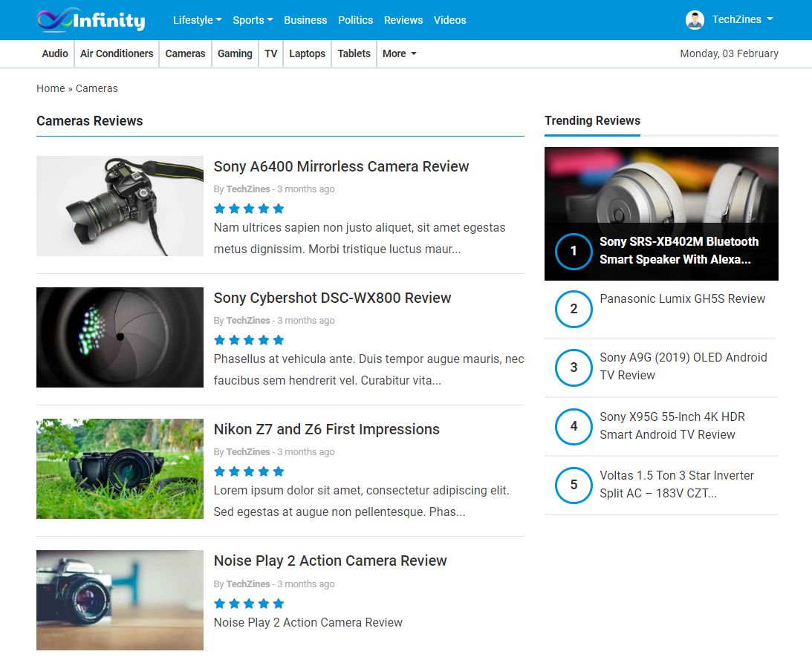Click star rating of Sony Cybershot review
This screenshot has width=812, height=660.
coord(249,340)
